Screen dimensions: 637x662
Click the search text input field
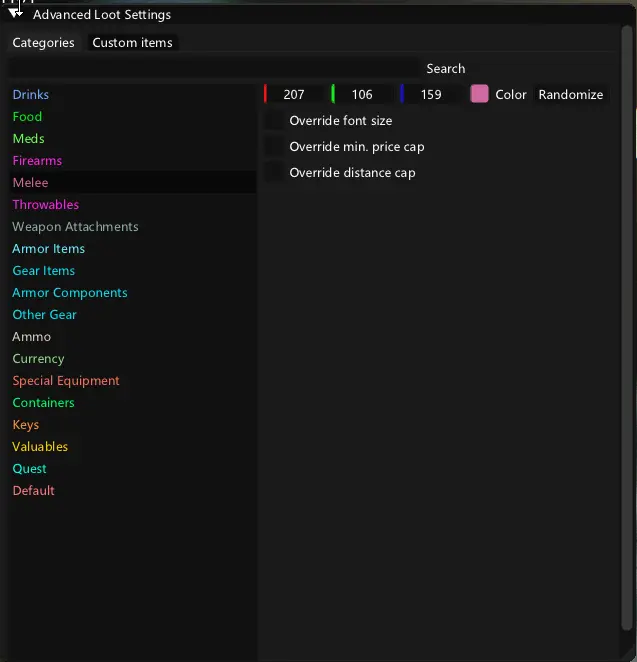coord(214,69)
